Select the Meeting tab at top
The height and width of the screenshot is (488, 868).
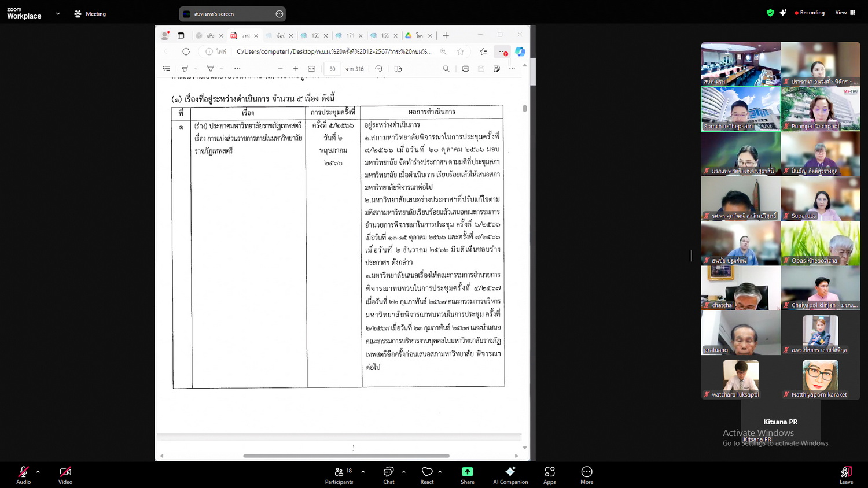90,14
